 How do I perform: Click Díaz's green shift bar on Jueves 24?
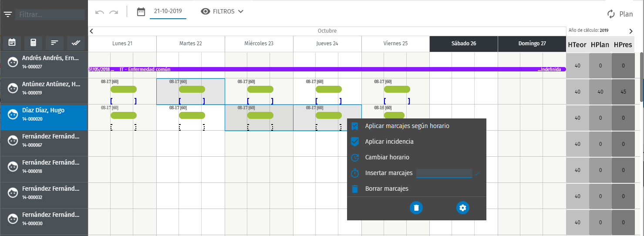pyautogui.click(x=329, y=115)
